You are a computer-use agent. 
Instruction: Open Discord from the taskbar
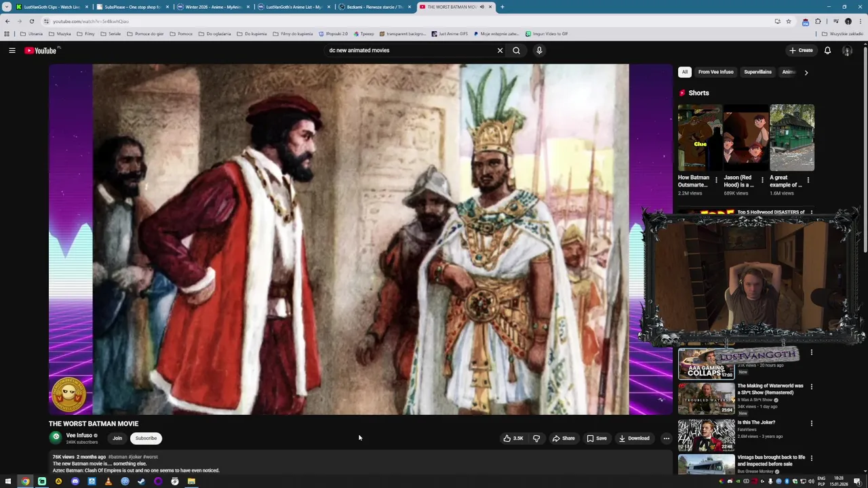[75, 481]
